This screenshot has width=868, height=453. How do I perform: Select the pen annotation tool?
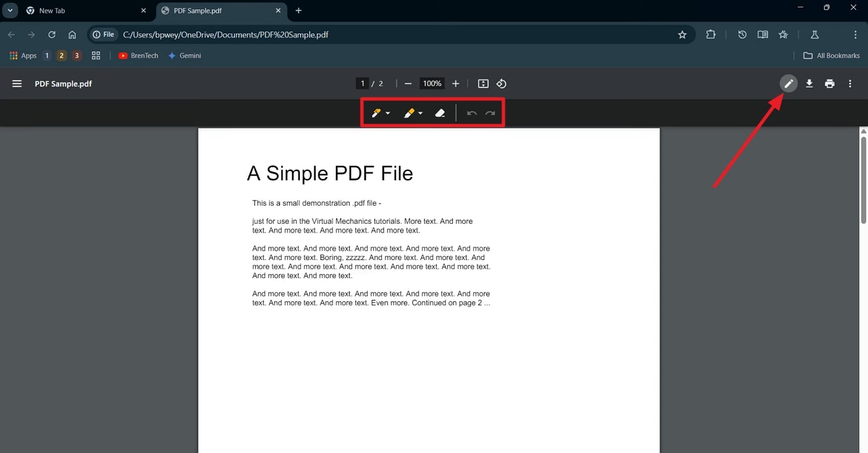click(377, 114)
